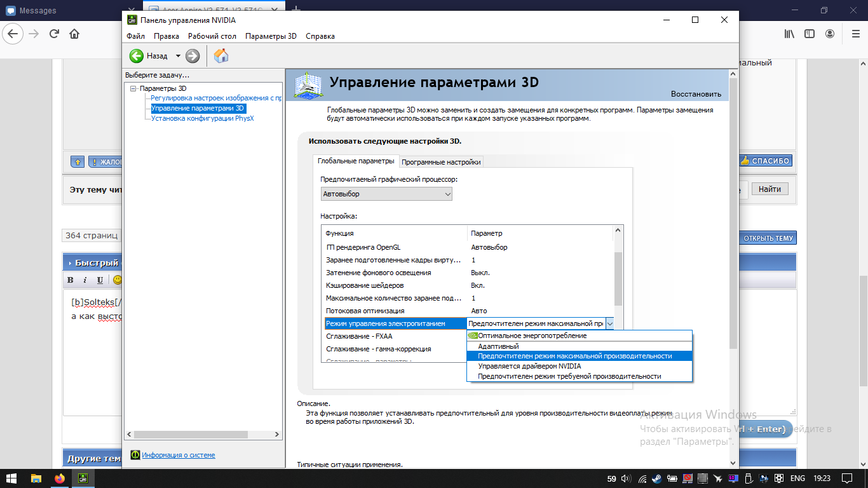Click the Найти button on forum
868x488 pixels.
coord(770,189)
